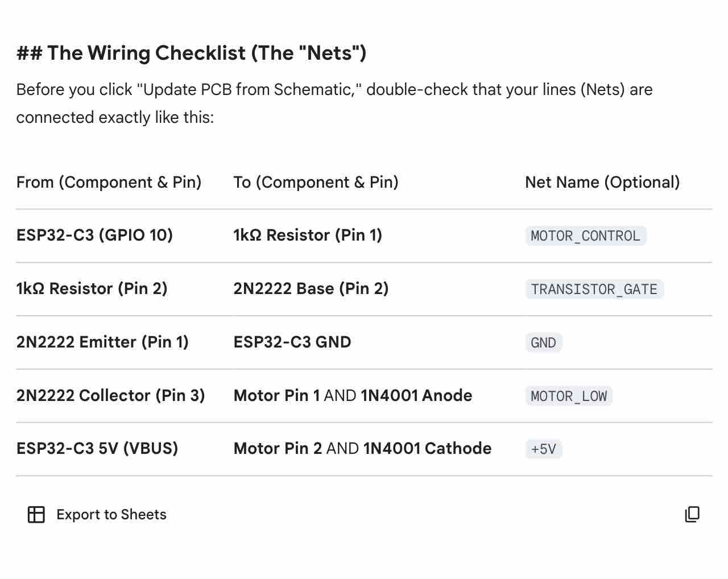Click the 2N2222 Collector (Pin 3) cell
The height and width of the screenshot is (579, 728).
(110, 395)
